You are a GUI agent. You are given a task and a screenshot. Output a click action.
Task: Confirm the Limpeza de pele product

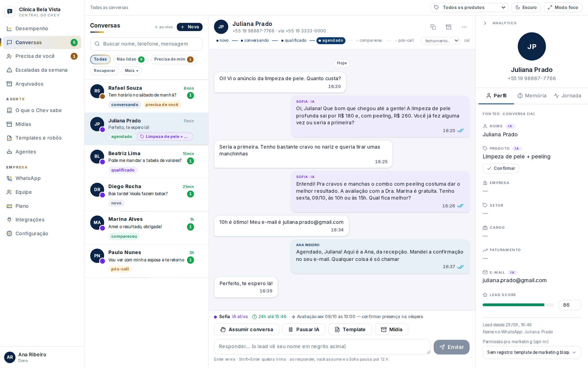(x=501, y=168)
